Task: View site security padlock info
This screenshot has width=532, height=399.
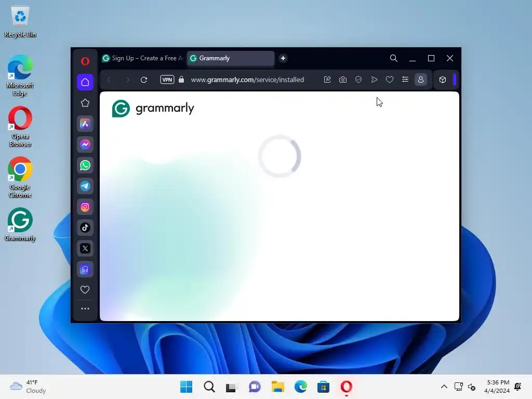Action: [181, 79]
